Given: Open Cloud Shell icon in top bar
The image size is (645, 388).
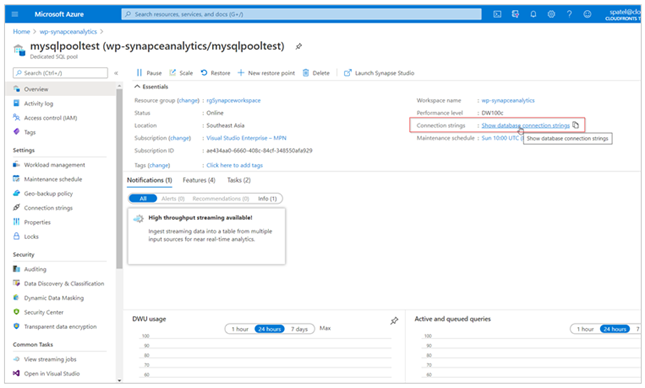Looking at the screenshot, I should 497,14.
